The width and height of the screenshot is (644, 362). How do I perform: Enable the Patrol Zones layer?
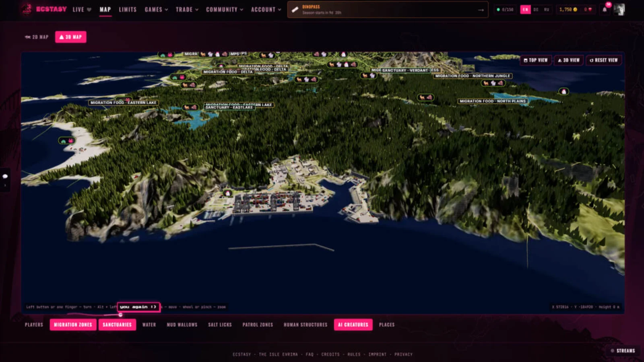coord(258,325)
